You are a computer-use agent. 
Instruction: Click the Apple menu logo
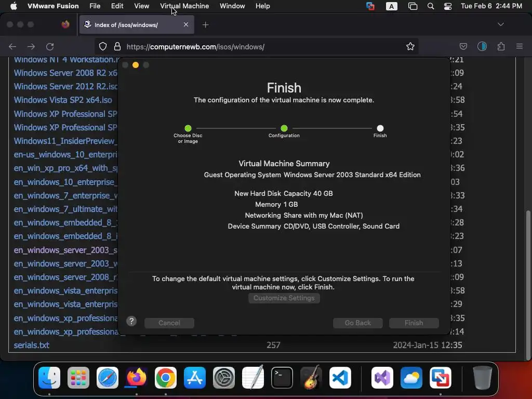point(14,6)
